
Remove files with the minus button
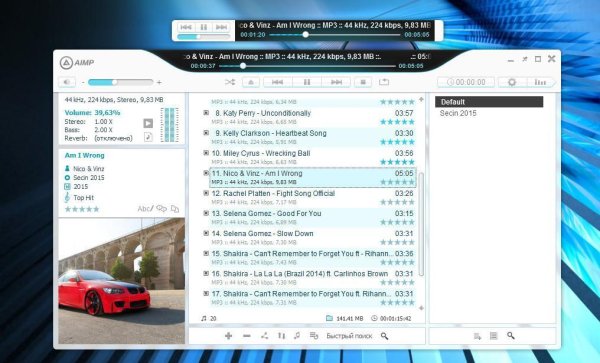(247, 336)
